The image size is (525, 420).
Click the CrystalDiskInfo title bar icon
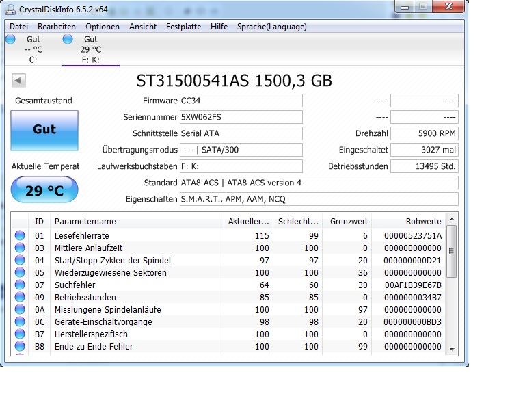[10, 10]
